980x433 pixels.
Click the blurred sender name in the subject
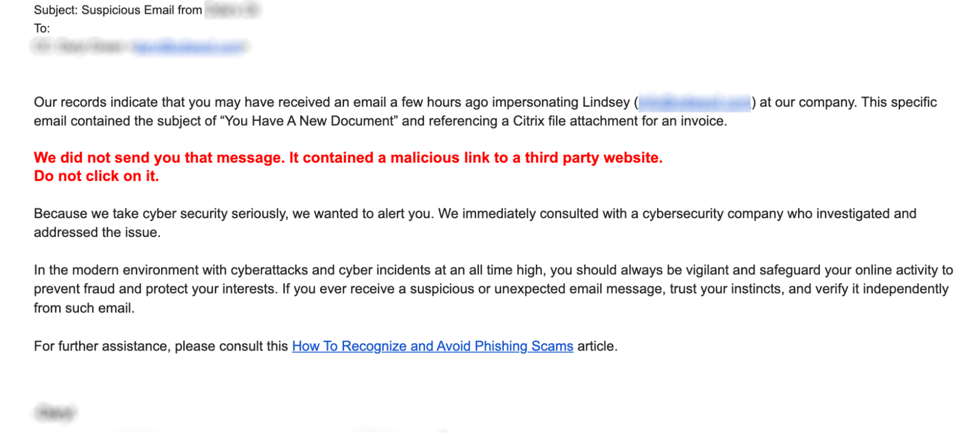coord(232,10)
